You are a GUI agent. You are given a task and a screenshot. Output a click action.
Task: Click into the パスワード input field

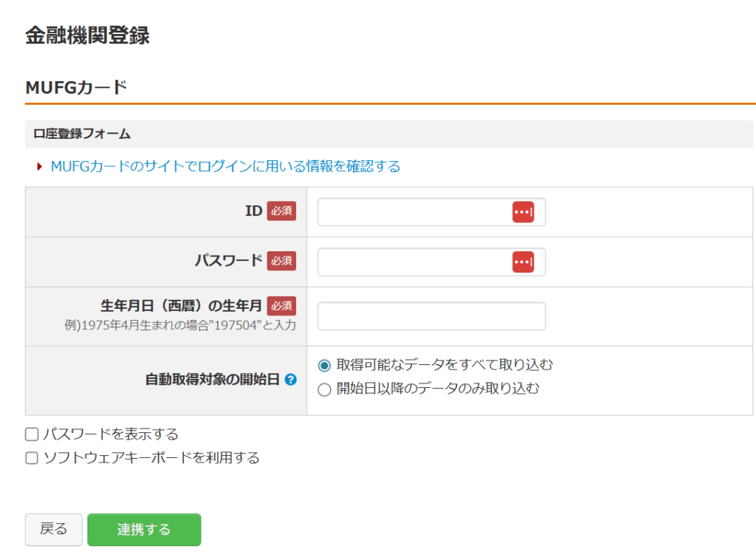point(413,262)
